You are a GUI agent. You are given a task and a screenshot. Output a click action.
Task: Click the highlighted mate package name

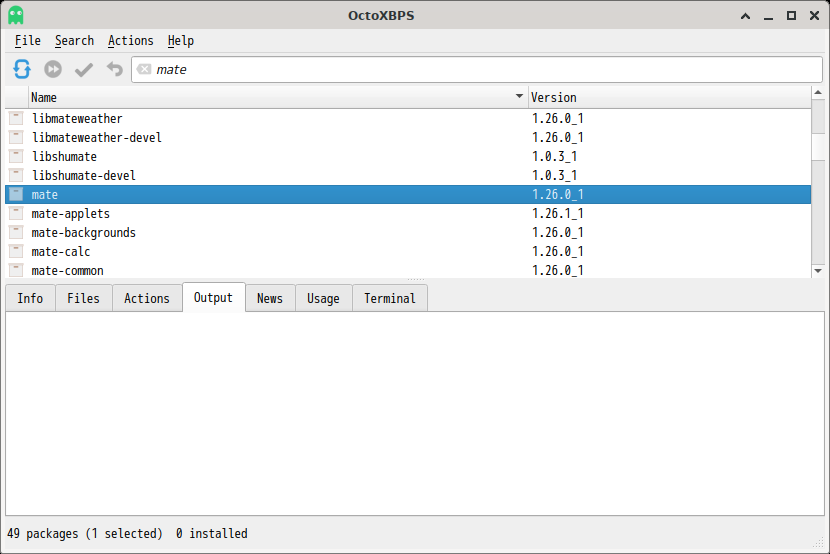(x=44, y=195)
